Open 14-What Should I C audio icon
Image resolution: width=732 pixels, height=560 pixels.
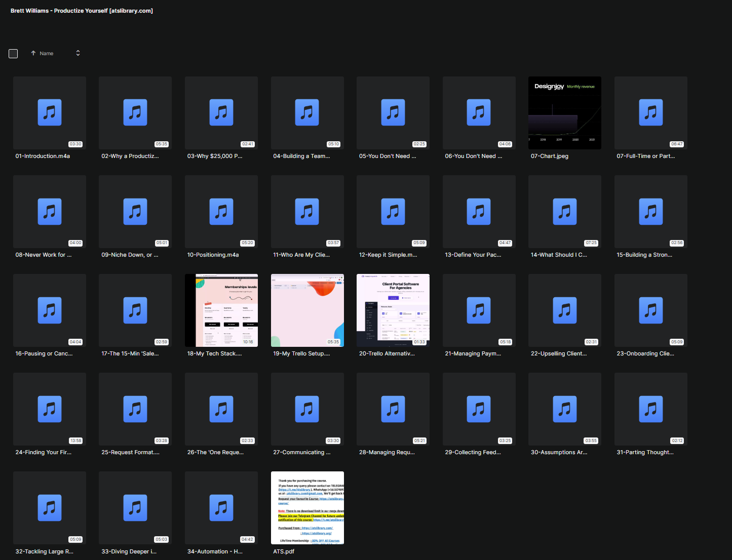565,212
